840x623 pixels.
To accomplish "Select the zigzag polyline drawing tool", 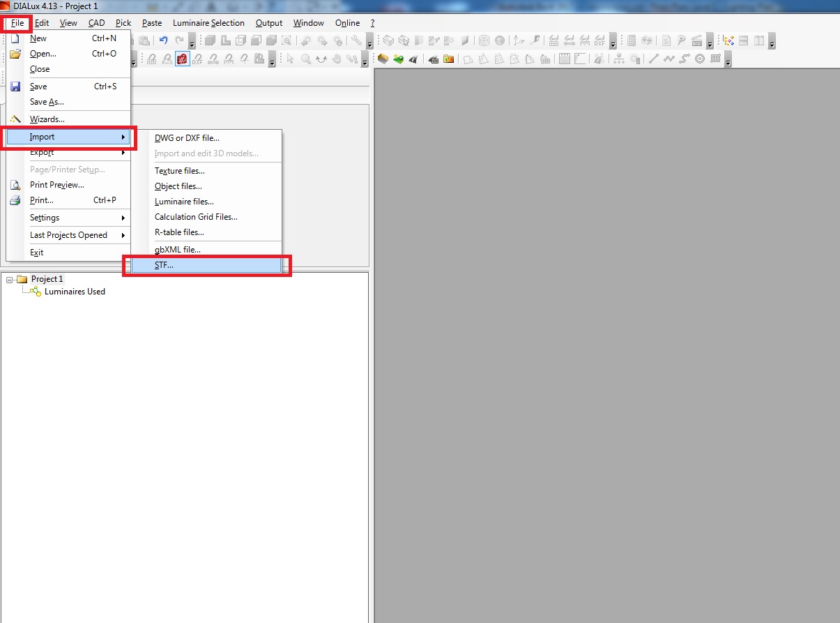I will (x=669, y=59).
